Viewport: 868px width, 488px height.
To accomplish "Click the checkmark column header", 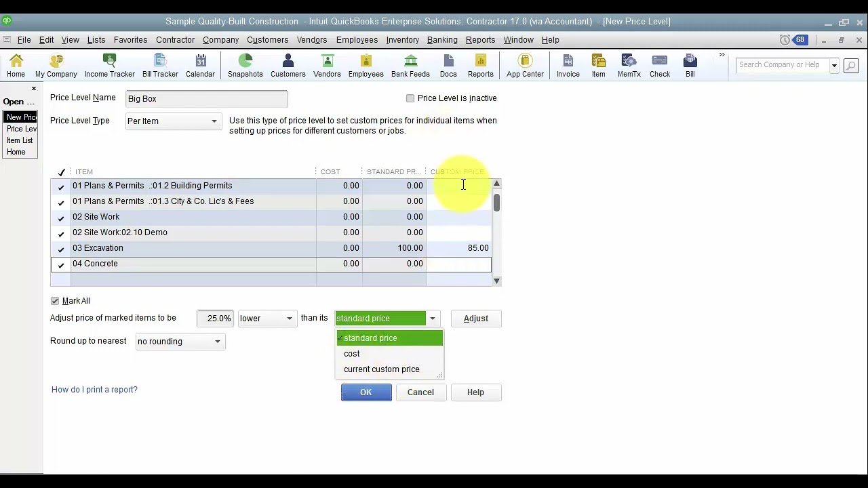I will point(61,172).
